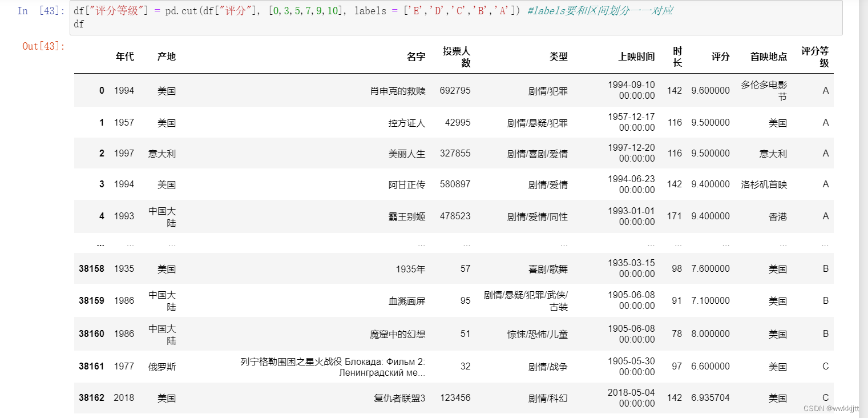Click genre cell 剧情/科幻
The image size is (868, 418).
click(x=548, y=398)
